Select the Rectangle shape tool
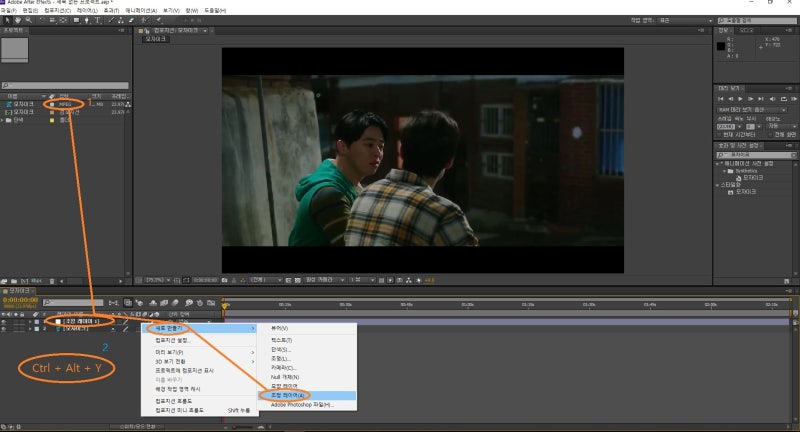Screen dimensions: 800x432 click(x=77, y=20)
